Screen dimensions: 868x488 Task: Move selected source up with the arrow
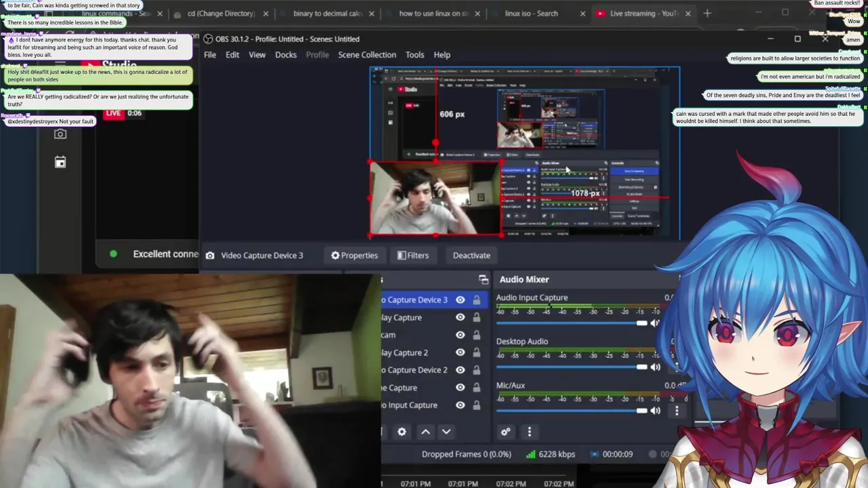pyautogui.click(x=425, y=432)
